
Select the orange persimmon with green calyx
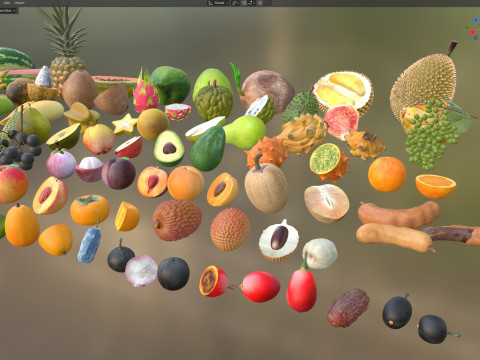point(90,210)
